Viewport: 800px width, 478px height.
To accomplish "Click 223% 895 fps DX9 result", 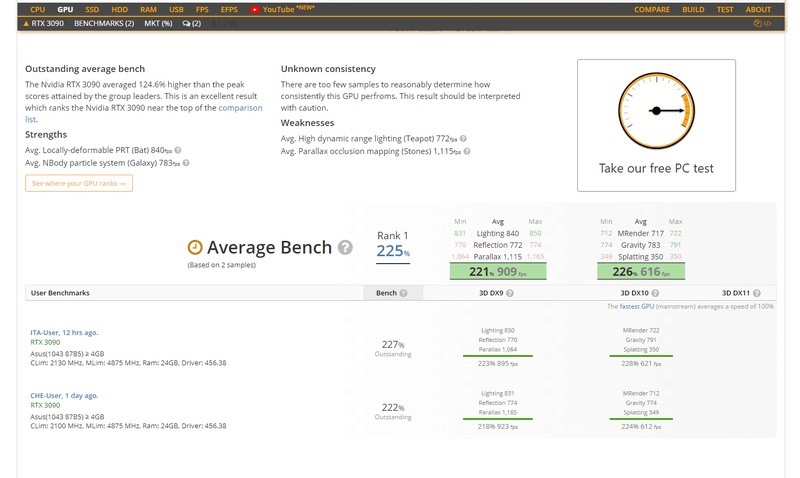I will point(497,364).
